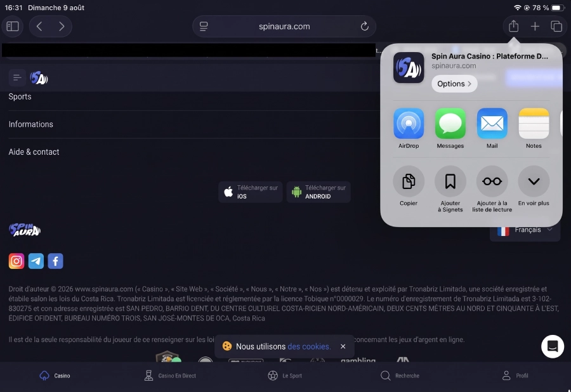Open the Instagram social icon

point(16,261)
